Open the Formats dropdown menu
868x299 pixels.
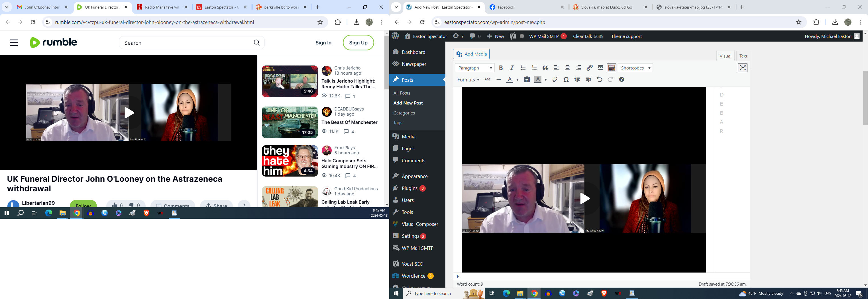[x=468, y=80]
